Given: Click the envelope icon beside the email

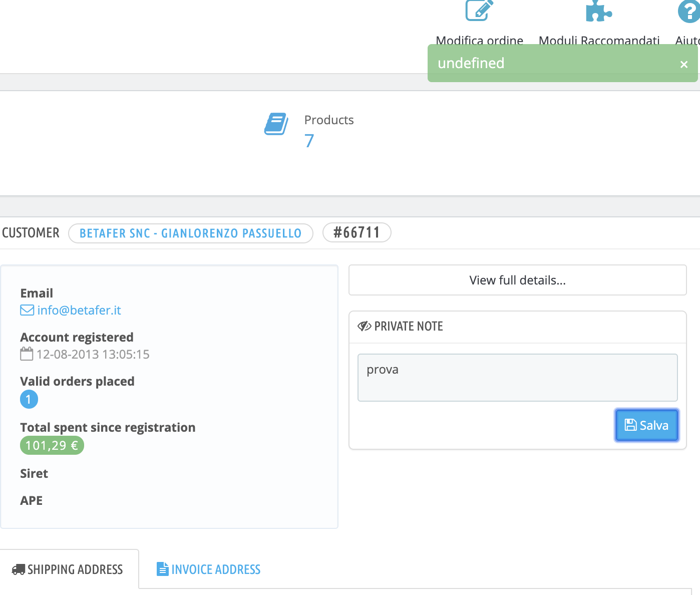Looking at the screenshot, I should [x=26, y=310].
